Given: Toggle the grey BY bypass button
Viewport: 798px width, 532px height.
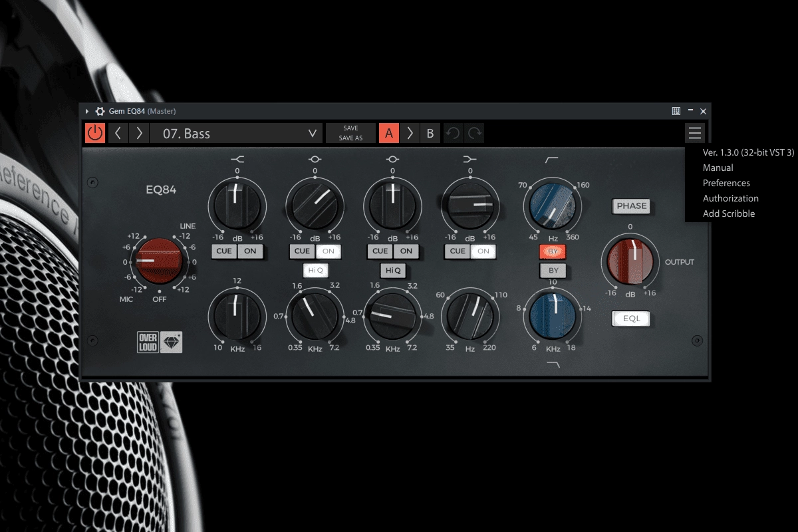Looking at the screenshot, I should [553, 271].
